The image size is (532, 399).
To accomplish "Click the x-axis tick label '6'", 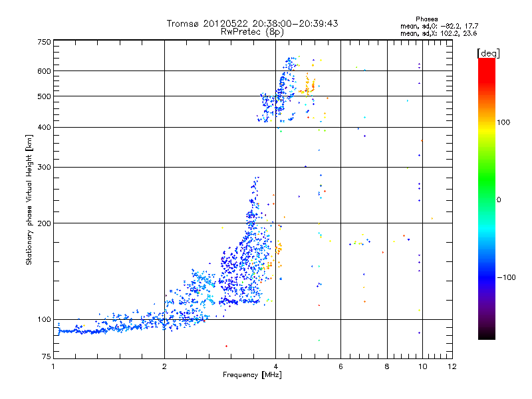I will click(340, 366).
